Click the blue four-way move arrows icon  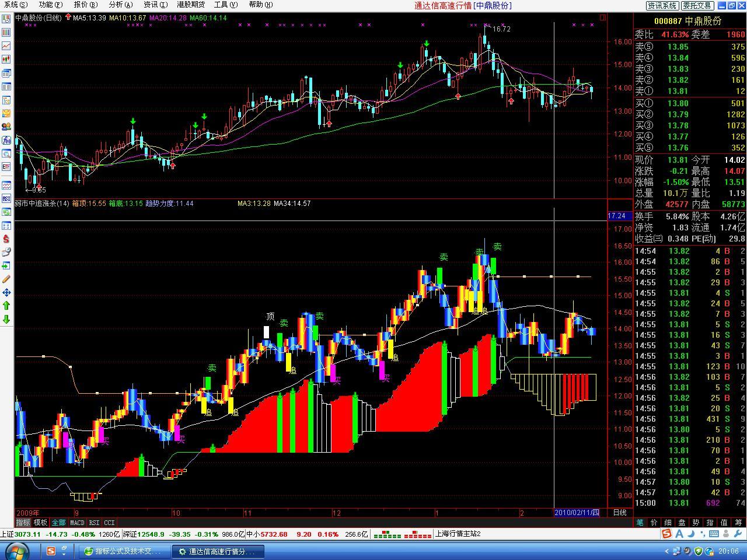pos(6,292)
